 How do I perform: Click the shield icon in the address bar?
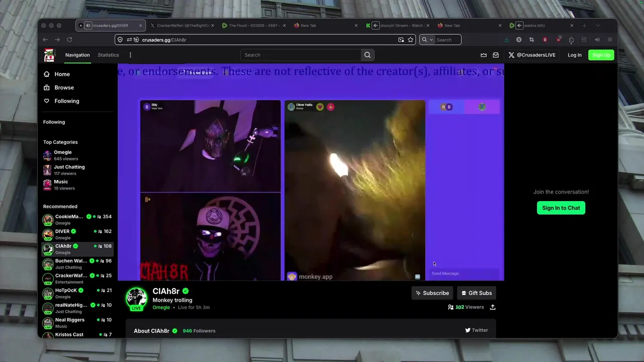tap(120, 40)
